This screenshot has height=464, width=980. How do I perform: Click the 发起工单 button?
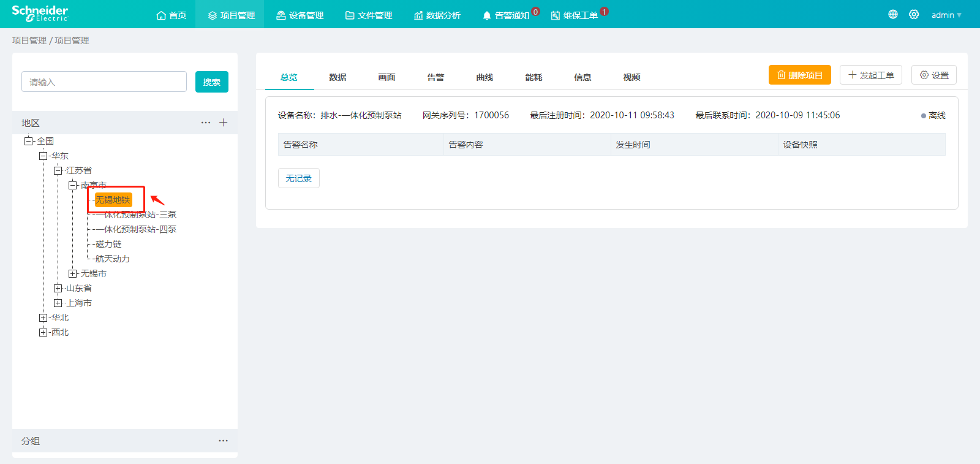click(871, 75)
